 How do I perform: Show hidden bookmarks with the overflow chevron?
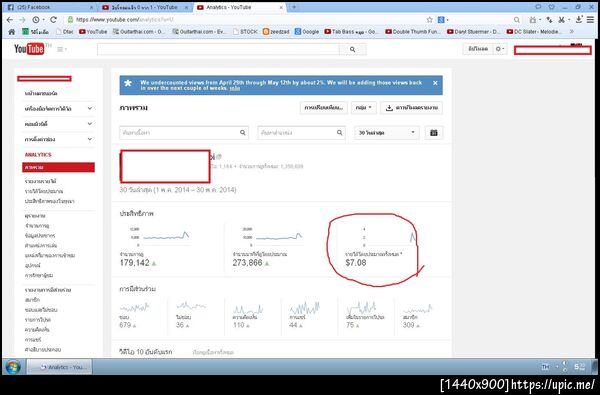click(x=572, y=32)
